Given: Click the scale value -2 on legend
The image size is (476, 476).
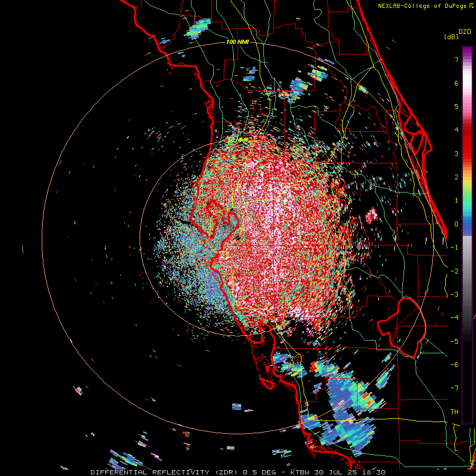Looking at the screenshot, I should 454,271.
